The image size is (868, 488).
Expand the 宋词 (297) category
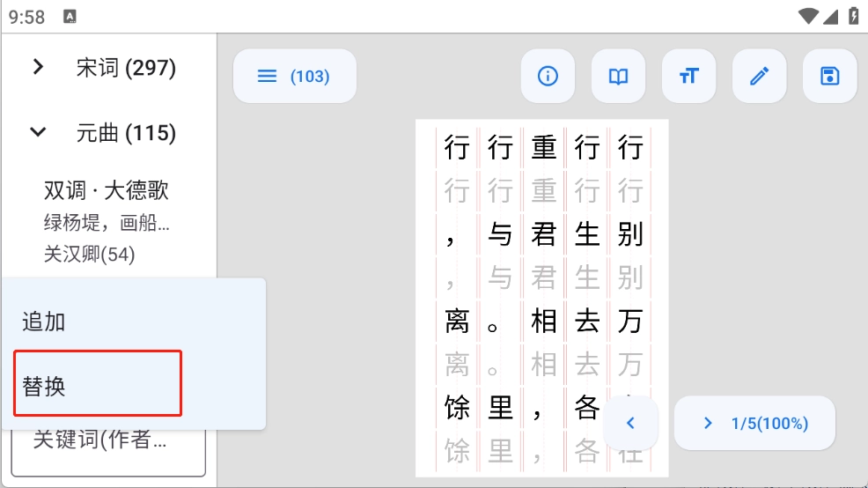pyautogui.click(x=38, y=67)
